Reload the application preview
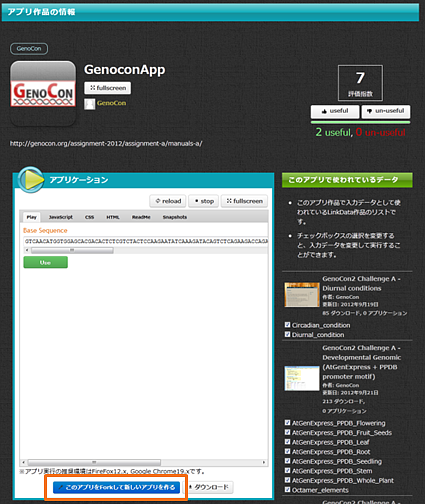 pos(168,201)
